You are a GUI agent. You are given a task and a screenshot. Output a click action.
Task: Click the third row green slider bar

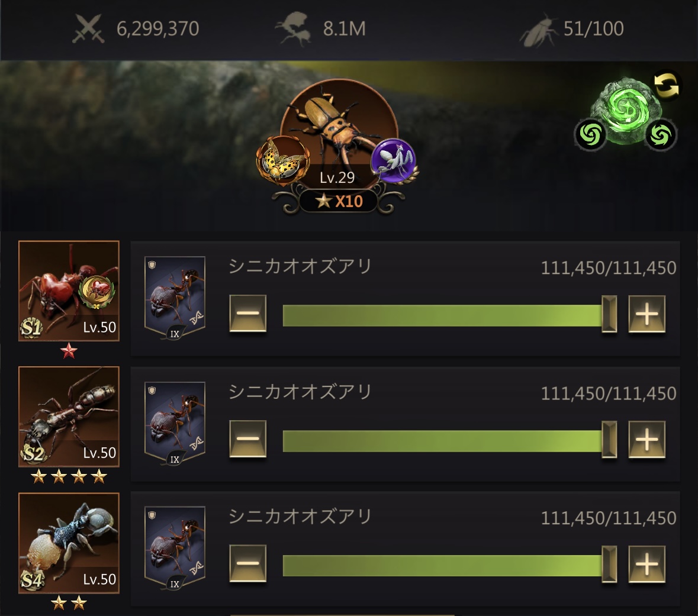tap(442, 565)
